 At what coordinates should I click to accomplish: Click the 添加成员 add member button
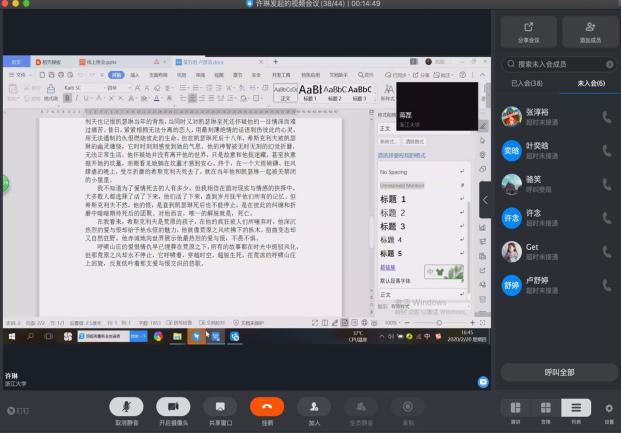click(x=587, y=31)
